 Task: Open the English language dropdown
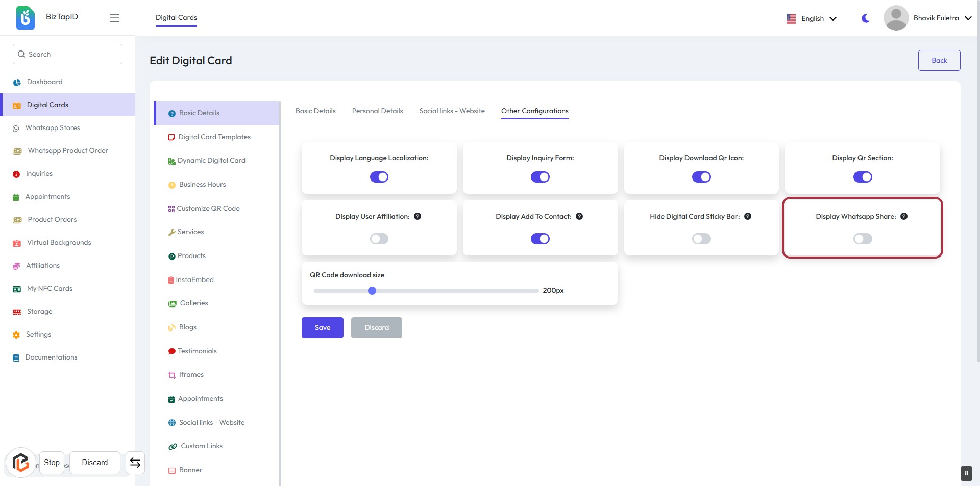812,18
